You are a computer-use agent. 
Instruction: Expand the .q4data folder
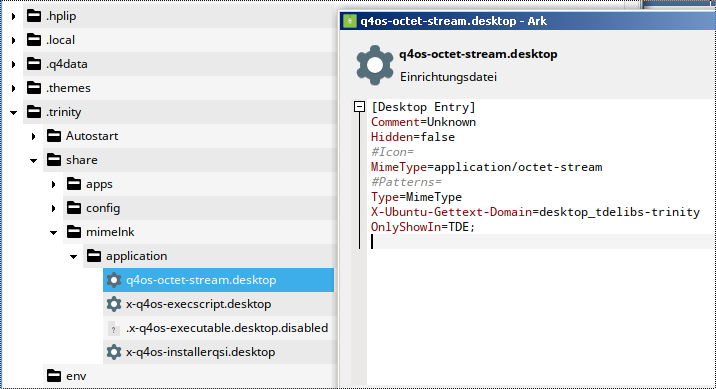13,64
